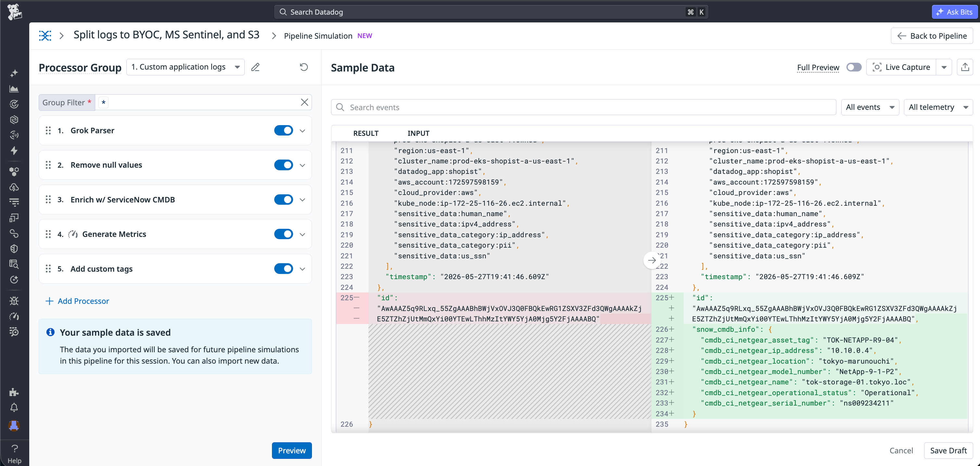Click the Ask Bits button
The width and height of the screenshot is (980, 466).
pos(955,12)
